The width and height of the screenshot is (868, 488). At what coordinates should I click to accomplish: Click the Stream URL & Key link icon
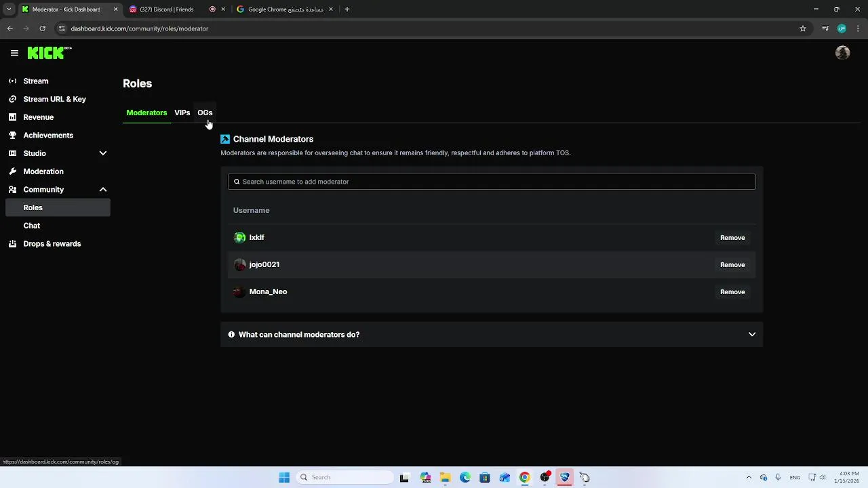(12, 99)
